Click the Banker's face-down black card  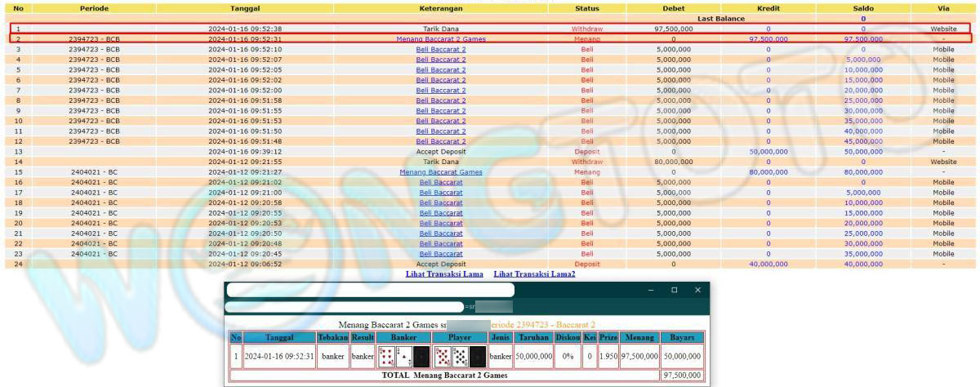click(421, 357)
